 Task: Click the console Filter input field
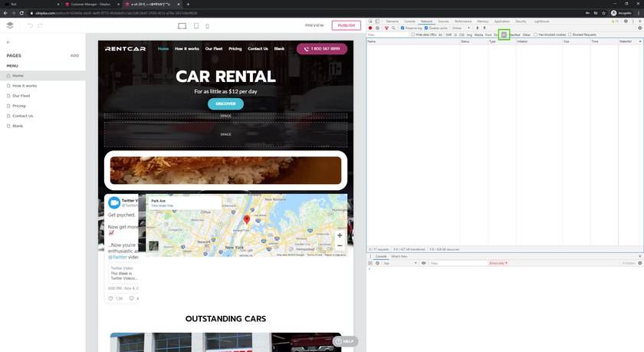point(458,263)
